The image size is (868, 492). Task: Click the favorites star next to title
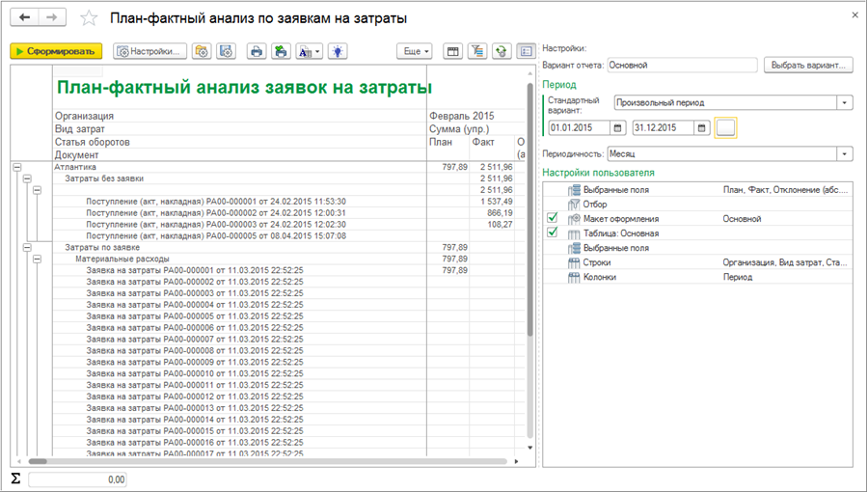(x=89, y=18)
